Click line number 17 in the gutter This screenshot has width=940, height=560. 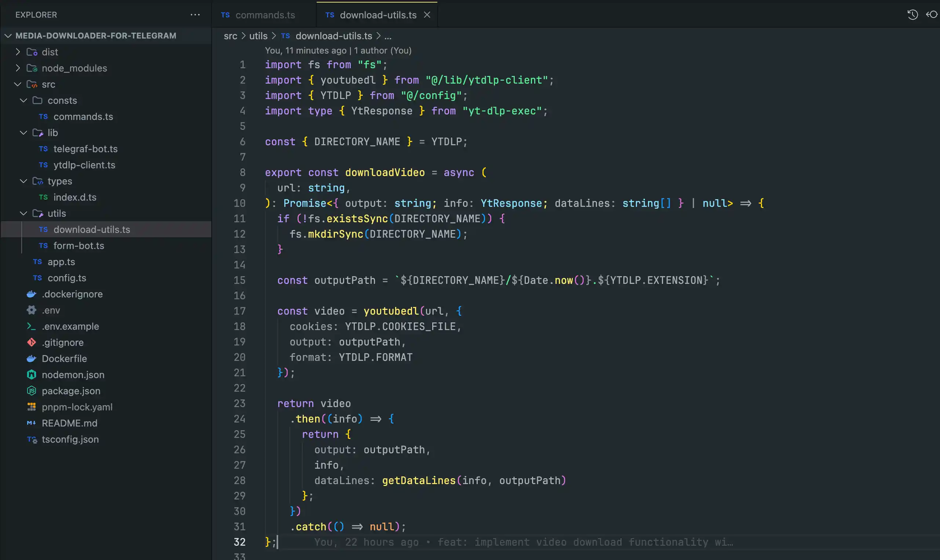click(x=240, y=311)
